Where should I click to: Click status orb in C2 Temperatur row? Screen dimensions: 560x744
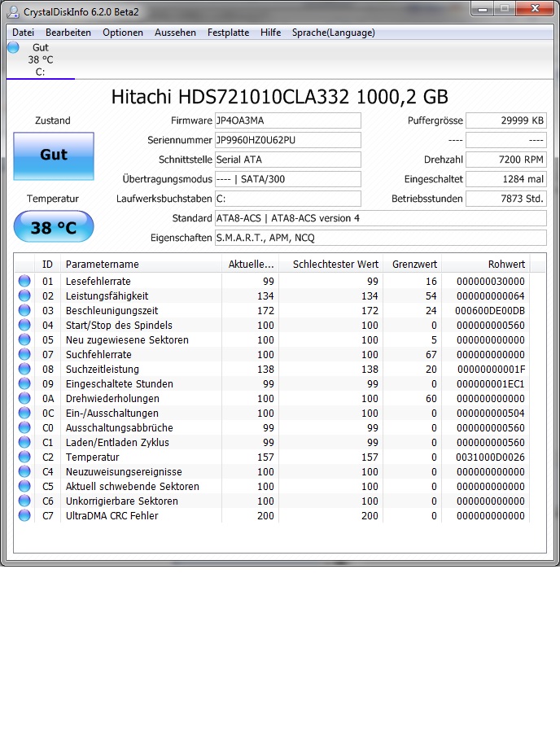tap(24, 457)
